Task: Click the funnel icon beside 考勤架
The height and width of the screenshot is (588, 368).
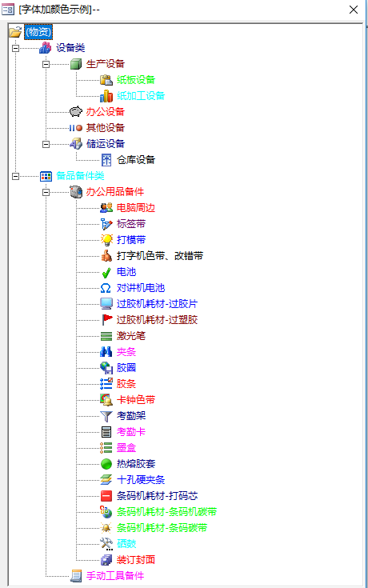Action: 106,416
